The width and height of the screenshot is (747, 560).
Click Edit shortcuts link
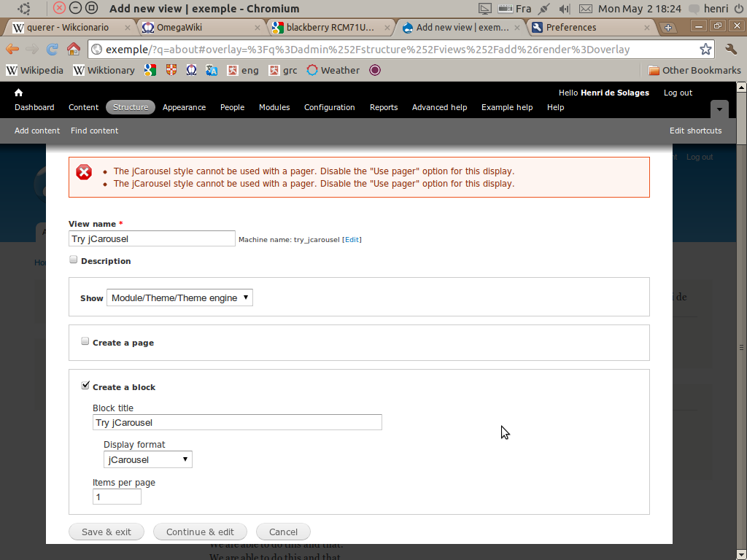pyautogui.click(x=695, y=131)
